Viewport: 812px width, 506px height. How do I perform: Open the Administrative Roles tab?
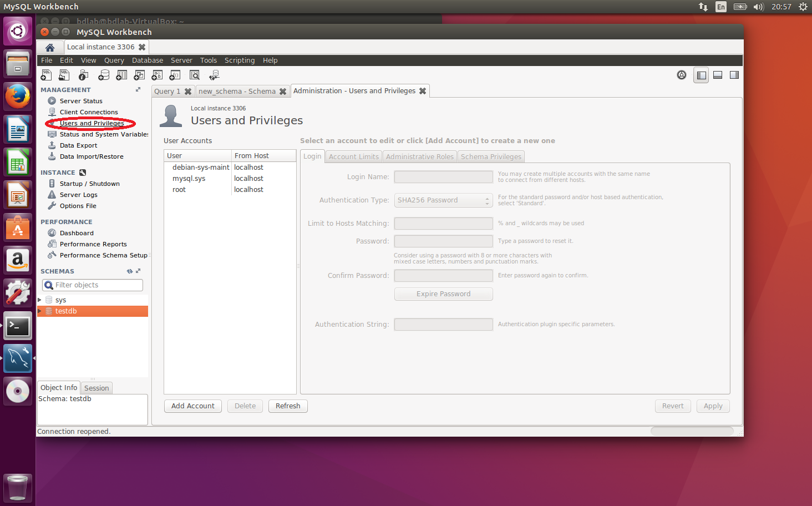pos(420,156)
